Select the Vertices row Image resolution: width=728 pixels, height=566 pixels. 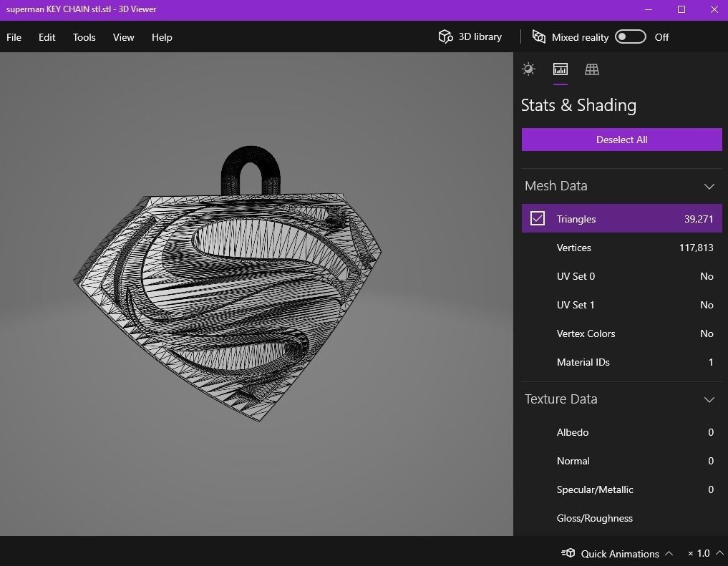point(621,248)
